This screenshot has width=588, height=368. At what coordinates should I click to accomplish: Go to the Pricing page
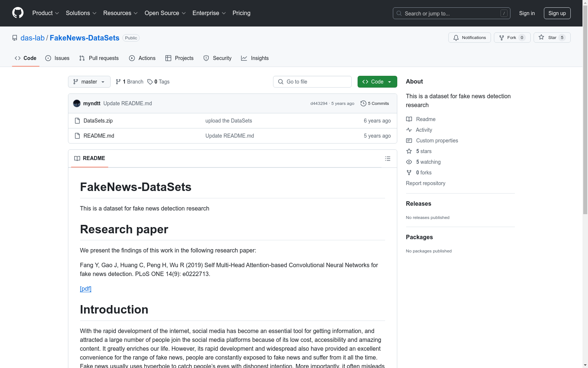(241, 13)
